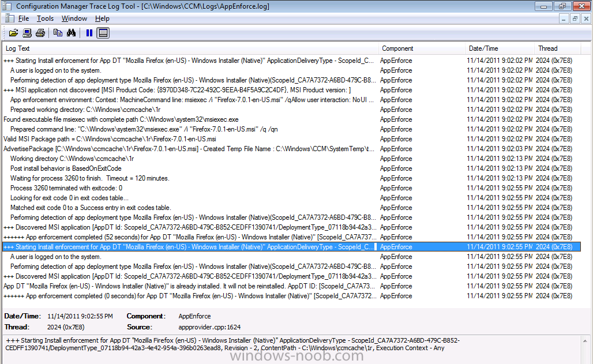Select the 'App enforcement completed (52 seconds)' row
Image resolution: width=593 pixels, height=364 pixels.
coord(291,237)
